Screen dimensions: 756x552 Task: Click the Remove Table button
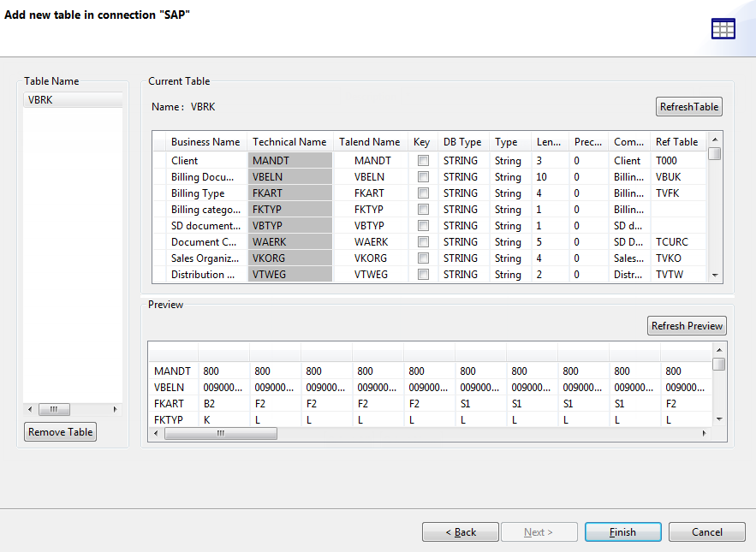(60, 431)
